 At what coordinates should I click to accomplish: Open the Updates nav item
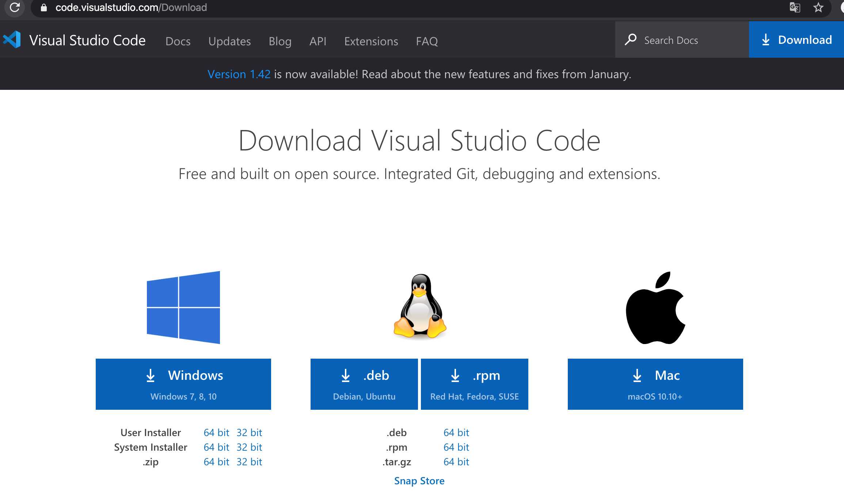pos(229,41)
